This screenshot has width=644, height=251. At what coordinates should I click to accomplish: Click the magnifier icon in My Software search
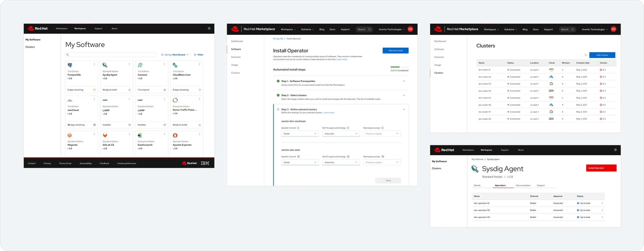click(67, 55)
